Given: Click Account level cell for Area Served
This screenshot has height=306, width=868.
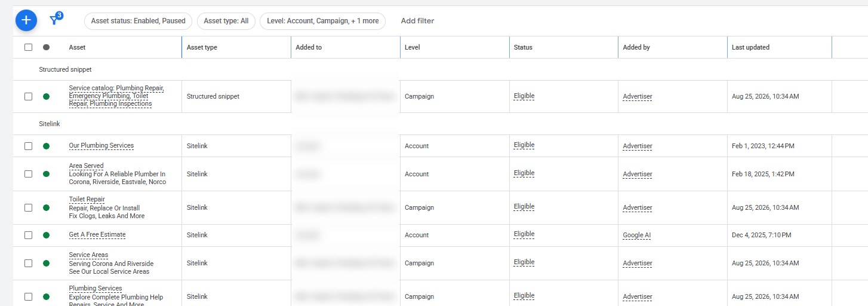Looking at the screenshot, I should pyautogui.click(x=417, y=174).
